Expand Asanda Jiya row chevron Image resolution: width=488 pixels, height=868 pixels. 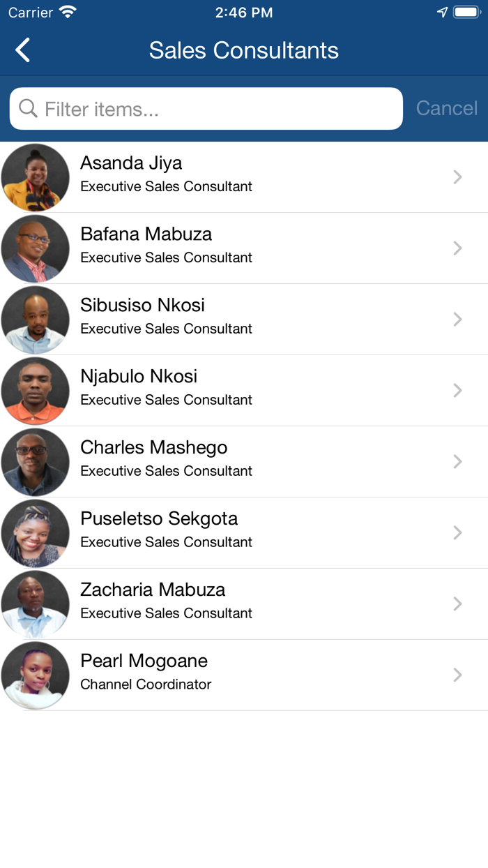458,177
